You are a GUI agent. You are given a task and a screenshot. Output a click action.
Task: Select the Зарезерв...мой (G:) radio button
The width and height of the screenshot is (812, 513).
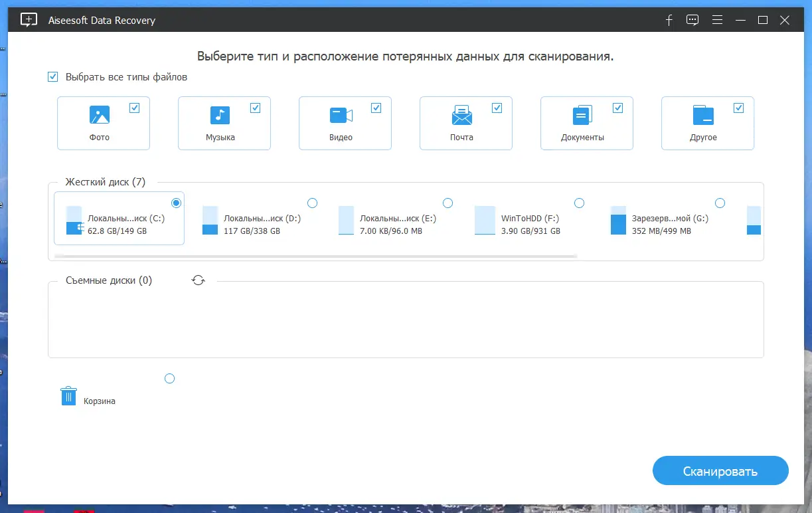click(x=720, y=203)
